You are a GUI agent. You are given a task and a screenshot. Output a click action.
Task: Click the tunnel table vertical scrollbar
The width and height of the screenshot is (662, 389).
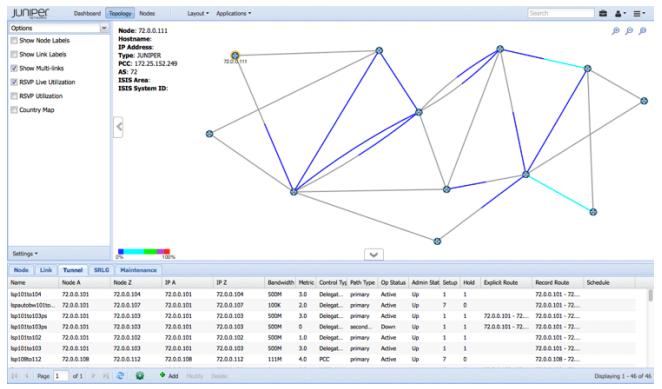tap(651, 296)
